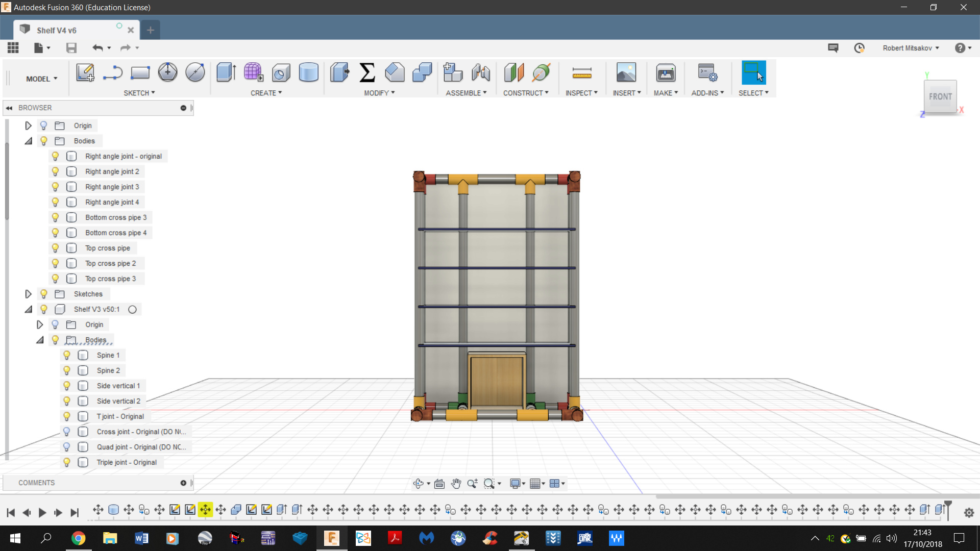Open the INSPECT menu
Viewport: 980px width, 551px height.
click(581, 93)
